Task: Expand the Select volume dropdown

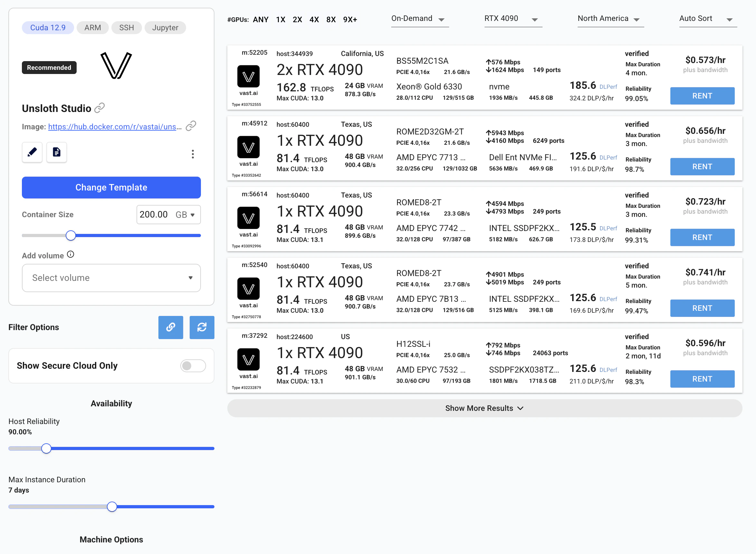Action: click(111, 278)
